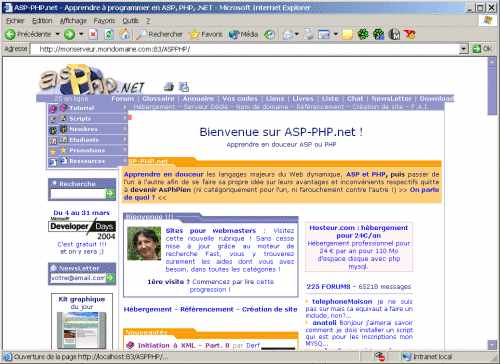
Task: Click the green forward arrow icon
Action: pyautogui.click(x=69, y=34)
